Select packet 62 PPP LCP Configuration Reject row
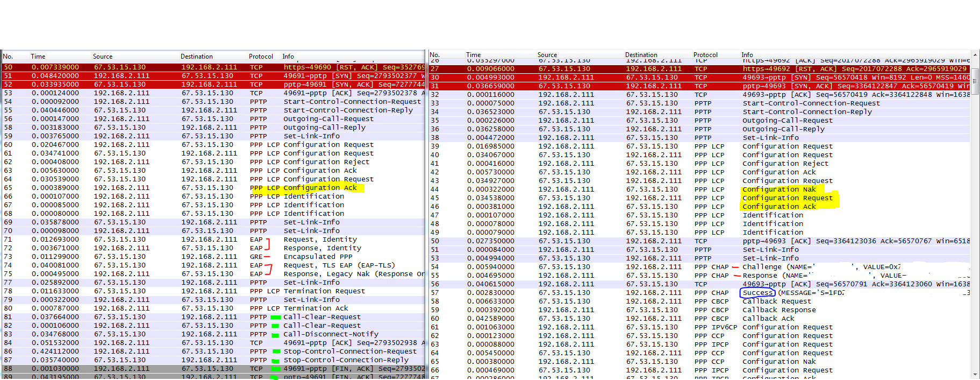The width and height of the screenshot is (980, 380). coord(213,162)
